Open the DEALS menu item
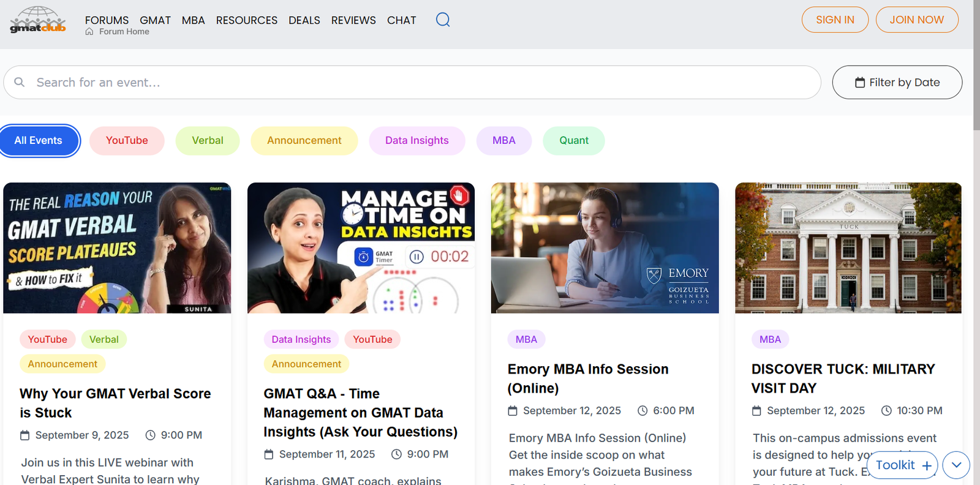The image size is (980, 485). (304, 20)
